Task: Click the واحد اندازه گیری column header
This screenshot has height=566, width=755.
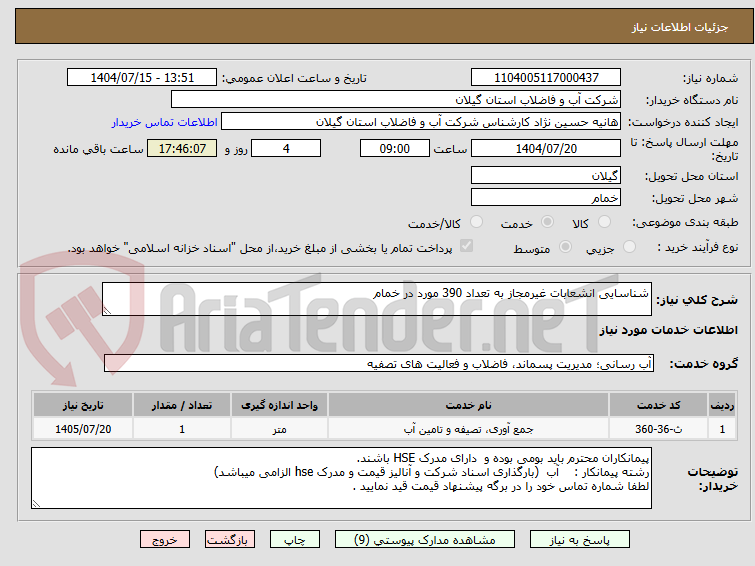Action: [279, 406]
